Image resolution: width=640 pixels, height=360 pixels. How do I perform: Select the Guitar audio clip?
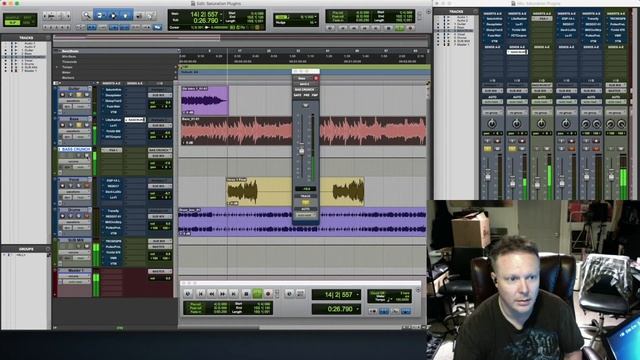pyautogui.click(x=204, y=100)
